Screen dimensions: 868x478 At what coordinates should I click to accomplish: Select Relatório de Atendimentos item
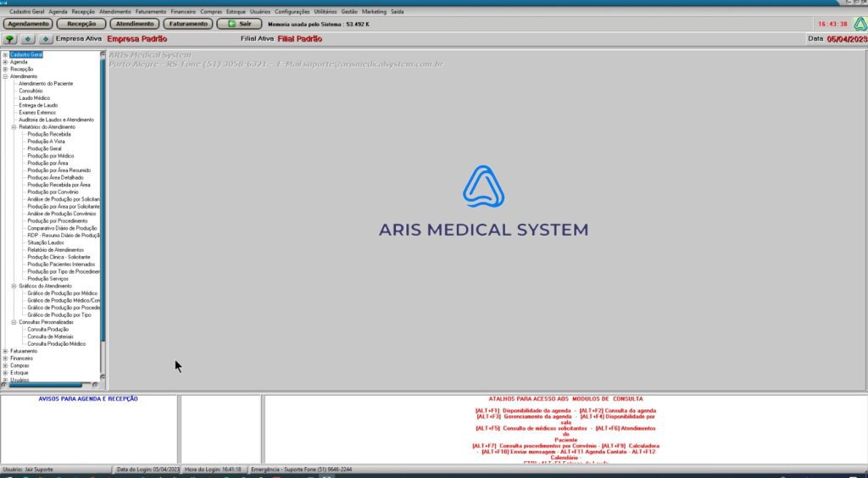click(55, 249)
